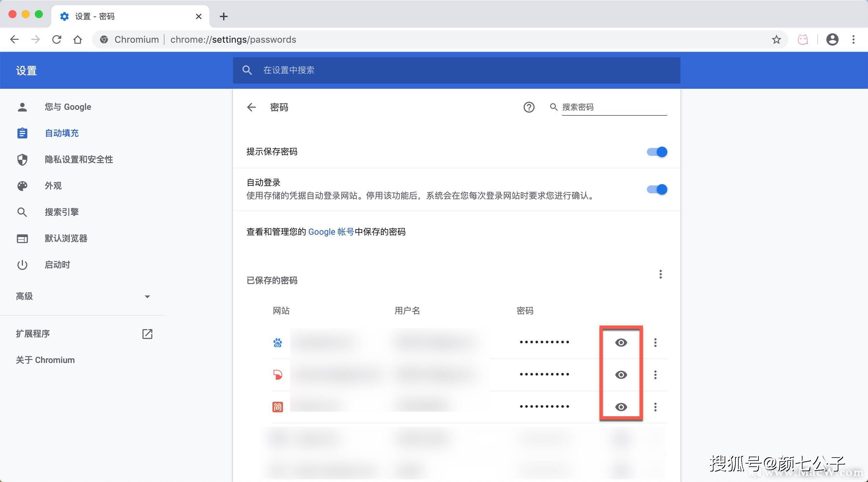Click the Baidu paw site icon
Image resolution: width=868 pixels, height=482 pixels.
point(277,343)
